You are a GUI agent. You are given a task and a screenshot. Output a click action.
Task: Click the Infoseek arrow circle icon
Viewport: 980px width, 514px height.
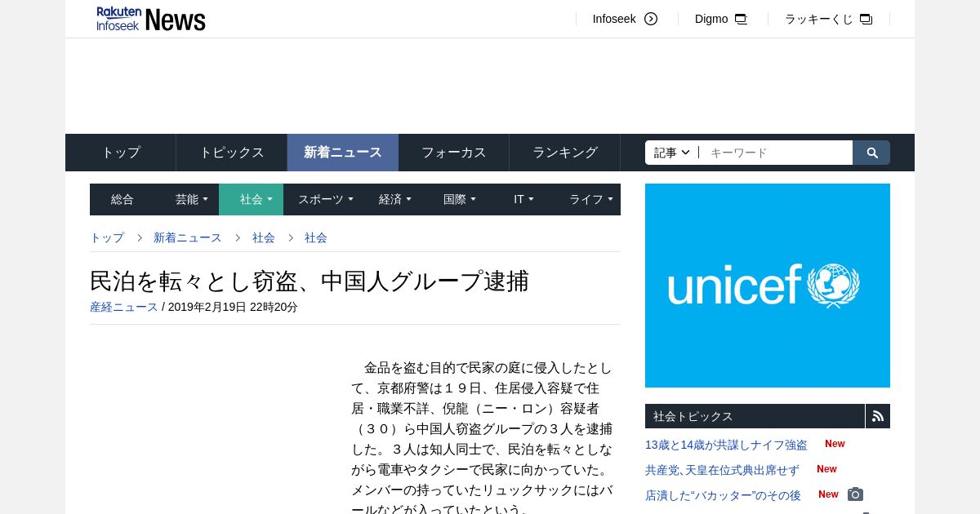tap(651, 19)
